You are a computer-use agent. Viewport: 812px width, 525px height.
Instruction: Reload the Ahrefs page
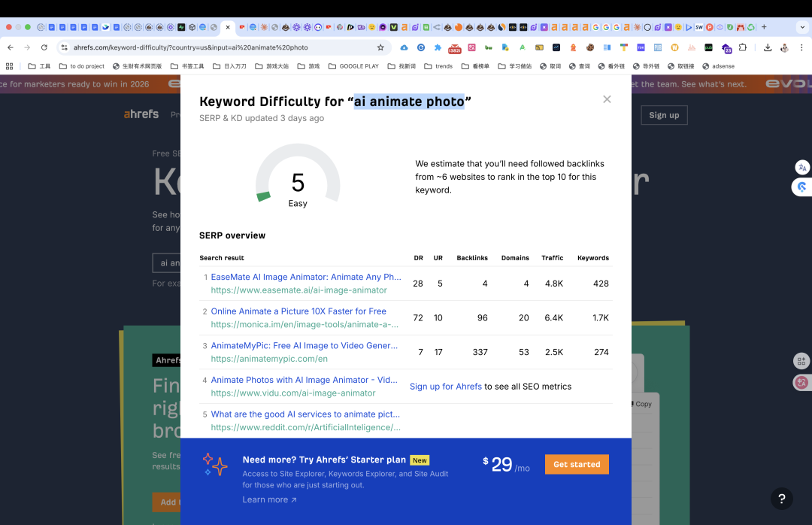click(x=44, y=47)
